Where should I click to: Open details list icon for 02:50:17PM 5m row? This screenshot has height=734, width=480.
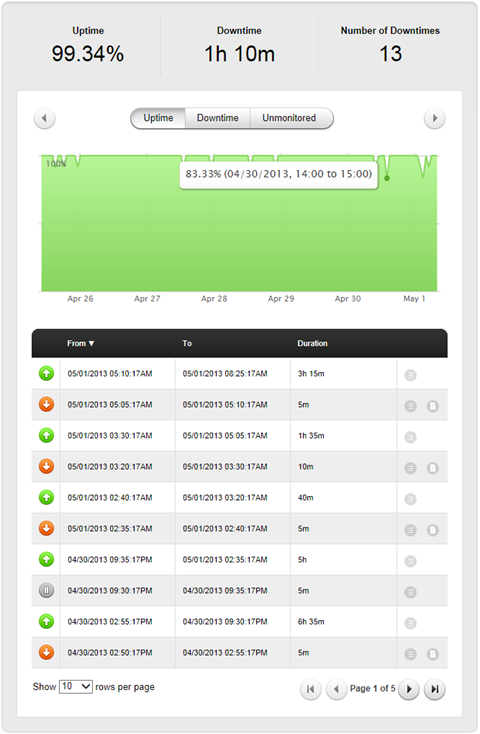pyautogui.click(x=410, y=654)
